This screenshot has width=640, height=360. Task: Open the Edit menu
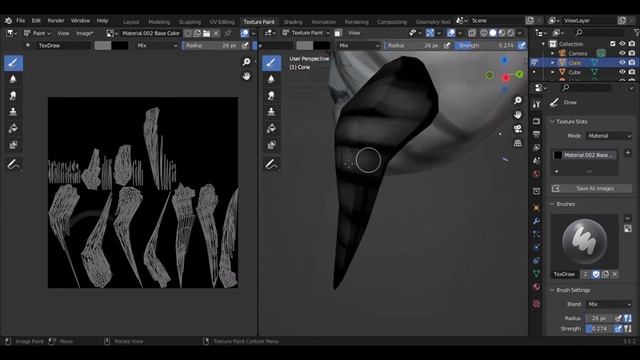tap(36, 20)
